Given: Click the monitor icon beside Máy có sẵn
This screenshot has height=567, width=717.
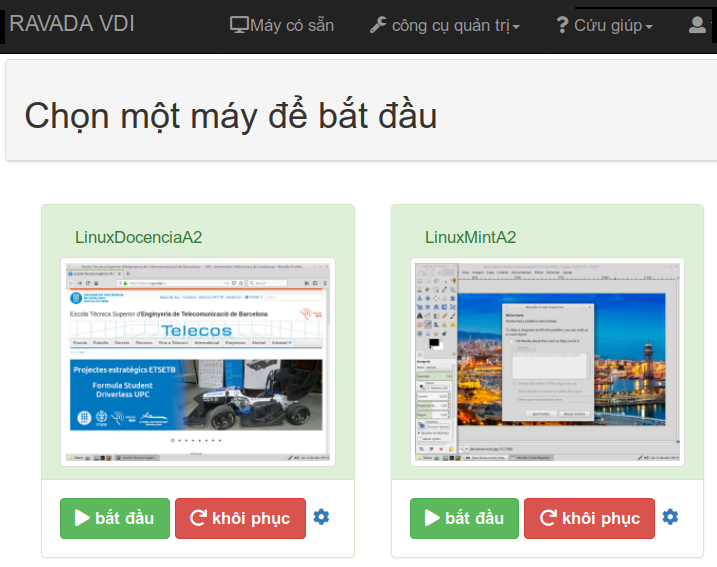Looking at the screenshot, I should [x=239, y=25].
